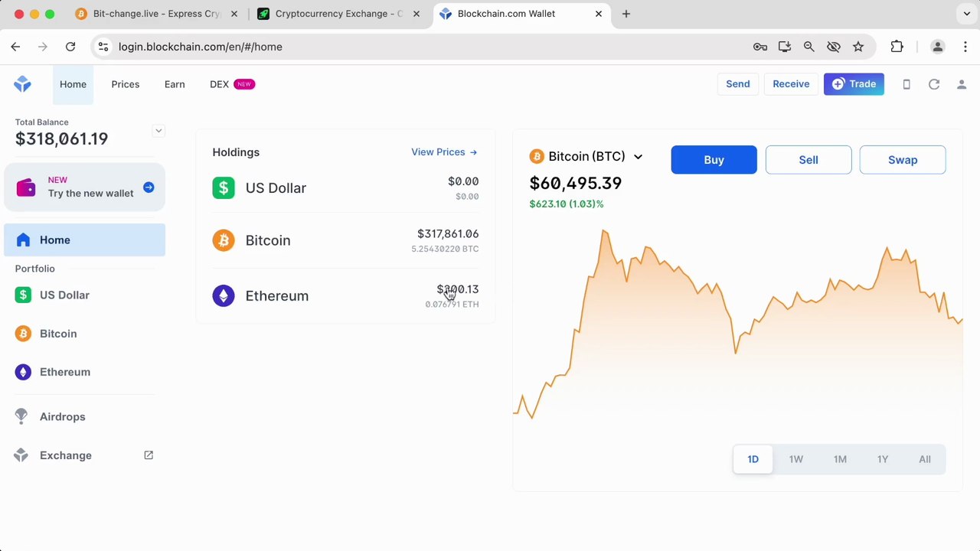Open Airdrops in the sidebar
The width and height of the screenshot is (980, 551).
click(x=62, y=417)
